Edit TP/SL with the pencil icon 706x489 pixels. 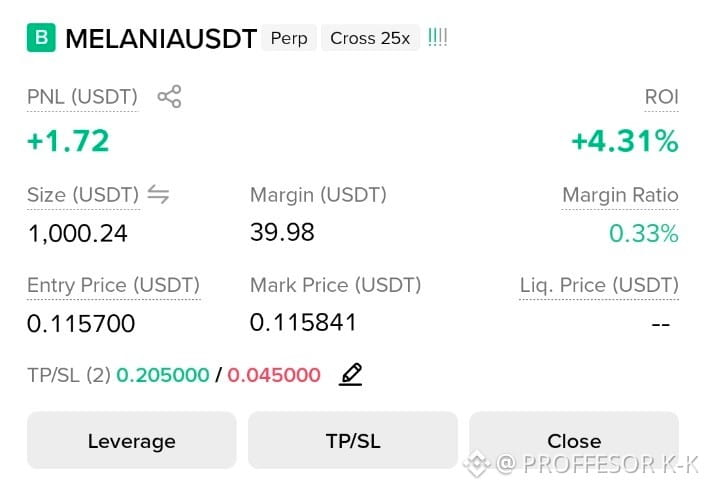[350, 375]
